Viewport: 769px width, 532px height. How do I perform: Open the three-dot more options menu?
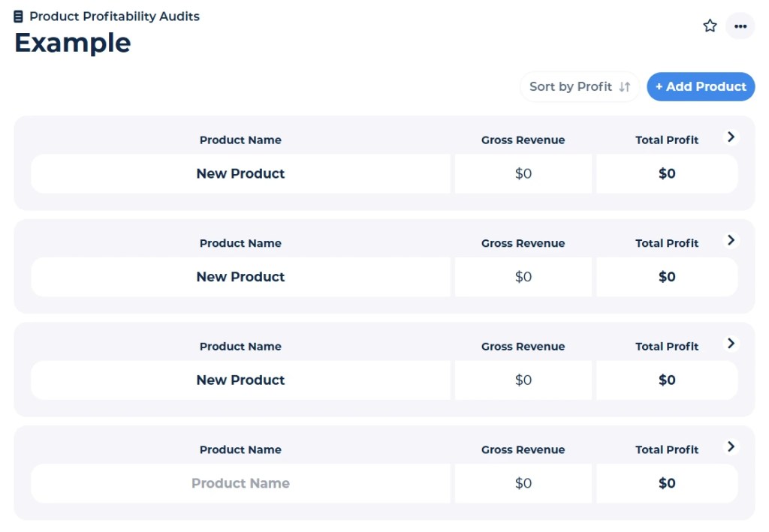(x=740, y=26)
